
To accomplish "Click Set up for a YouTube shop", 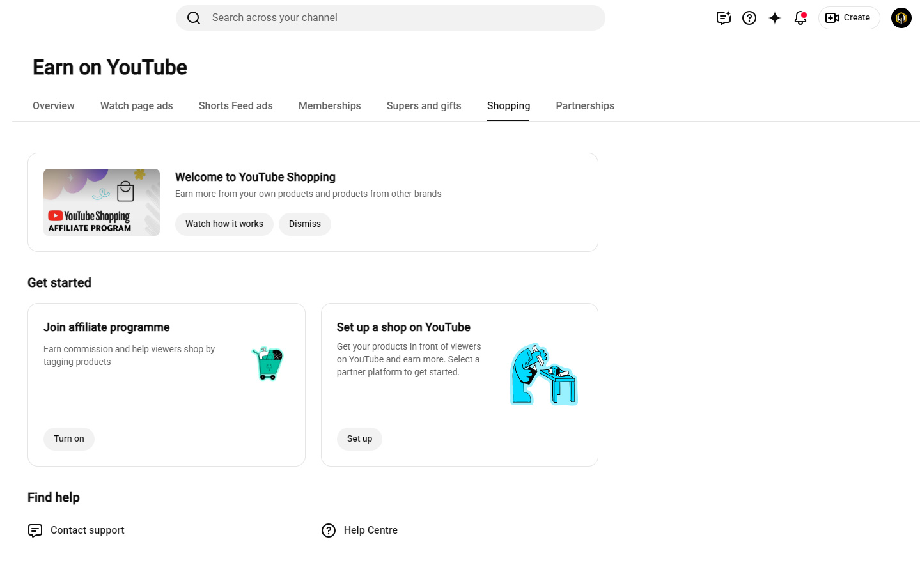I will click(359, 439).
